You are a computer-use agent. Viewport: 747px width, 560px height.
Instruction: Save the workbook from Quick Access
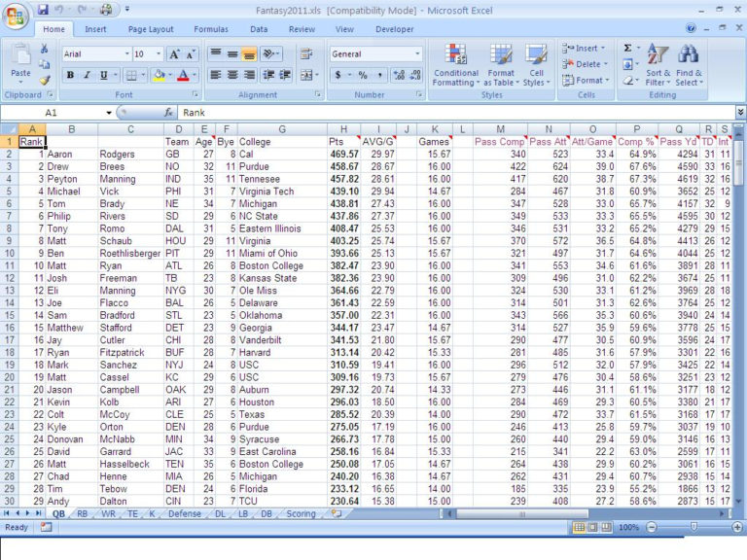tap(43, 9)
